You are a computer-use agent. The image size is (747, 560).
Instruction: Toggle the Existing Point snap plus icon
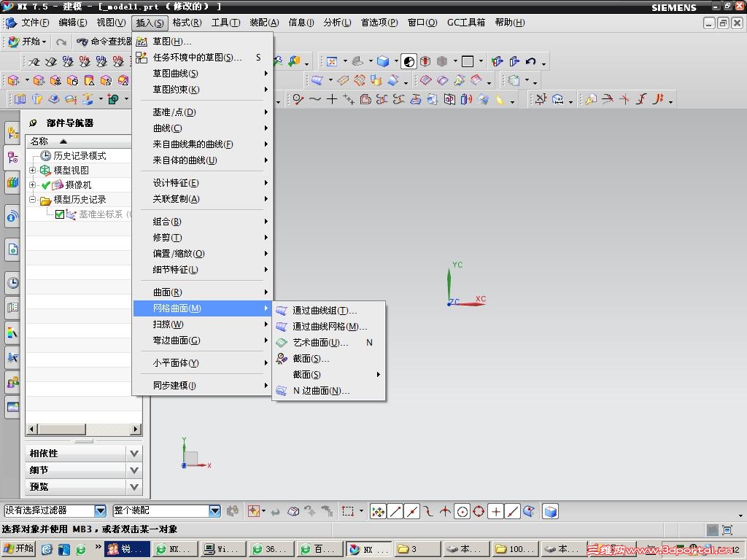(x=496, y=511)
